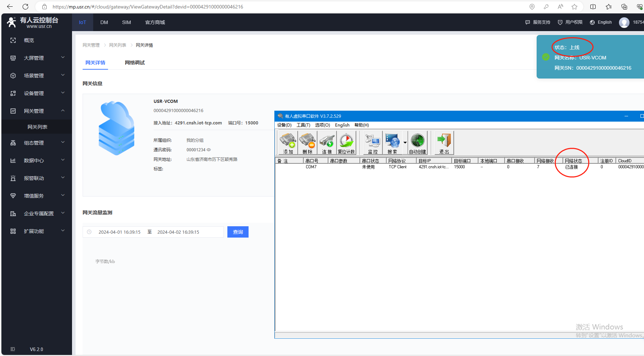Open the browser favorites list
This screenshot has width=644, height=356.
click(609, 7)
